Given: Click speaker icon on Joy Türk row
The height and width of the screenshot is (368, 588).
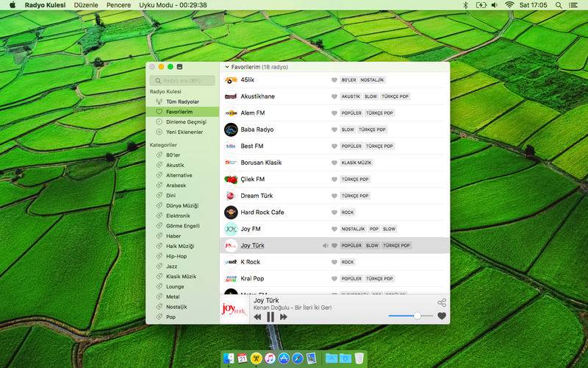Looking at the screenshot, I should coord(325,246).
